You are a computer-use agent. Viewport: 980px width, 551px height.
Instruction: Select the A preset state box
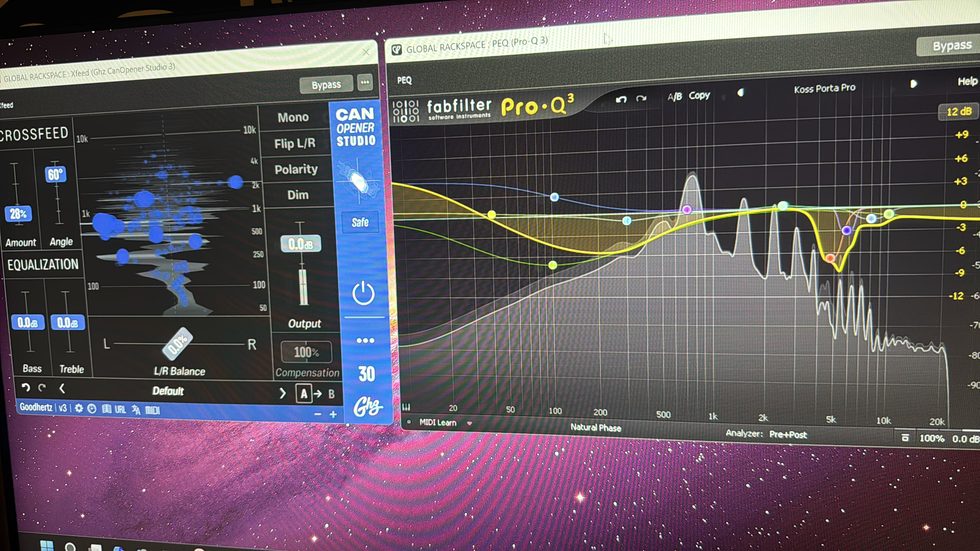(304, 394)
